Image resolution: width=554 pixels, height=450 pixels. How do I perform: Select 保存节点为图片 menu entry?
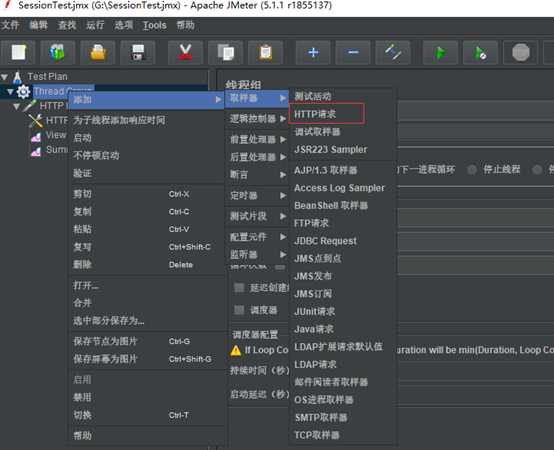tap(146, 341)
